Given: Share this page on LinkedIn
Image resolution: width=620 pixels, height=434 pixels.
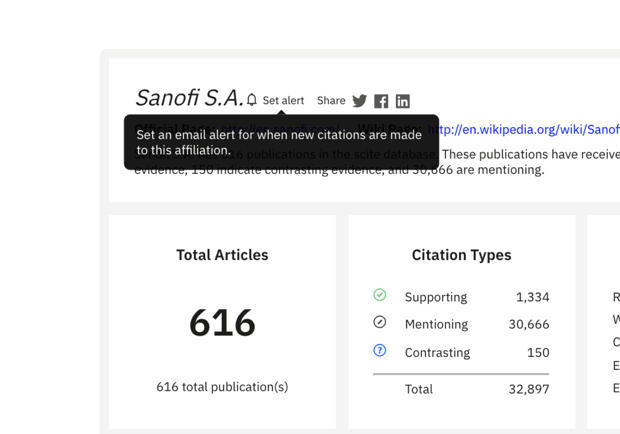Looking at the screenshot, I should click(402, 101).
